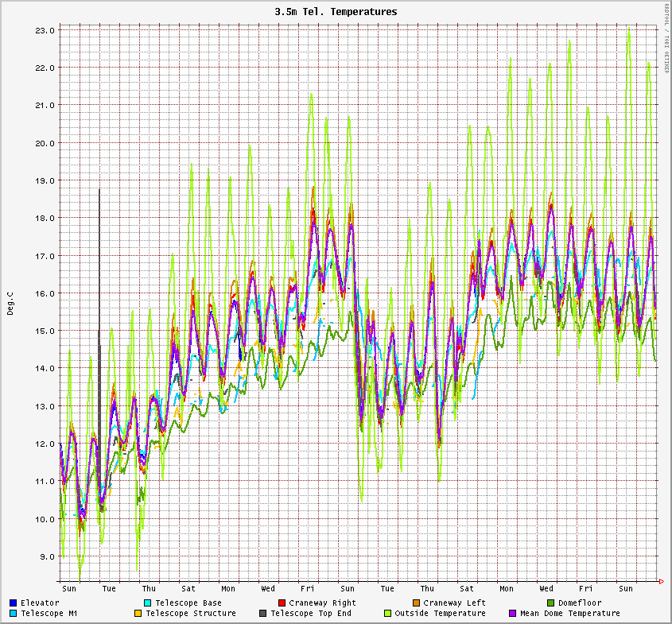Viewport: 672px width, 624px height.
Task: Click the '3.5m Tel. Temperatures' chart title
Action: (x=336, y=12)
